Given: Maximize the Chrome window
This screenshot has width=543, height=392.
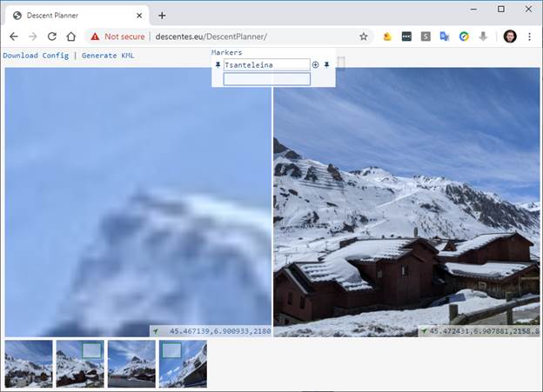Looking at the screenshot, I should (501, 10).
